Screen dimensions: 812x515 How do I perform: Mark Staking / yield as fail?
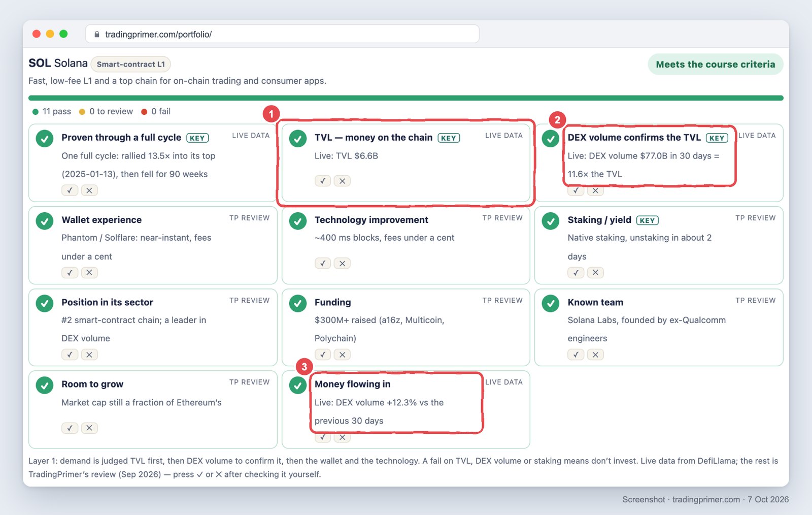(x=595, y=272)
